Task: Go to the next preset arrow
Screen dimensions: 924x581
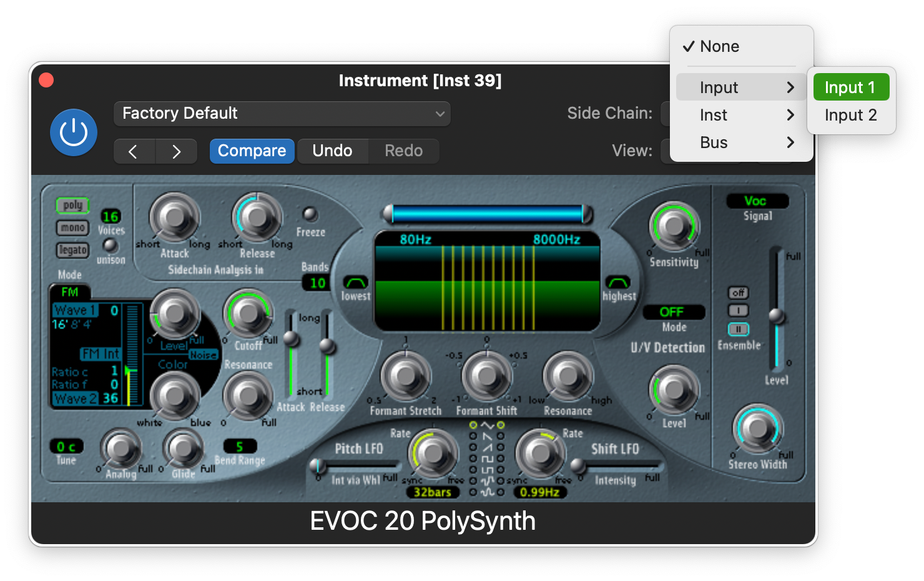Action: coord(176,151)
